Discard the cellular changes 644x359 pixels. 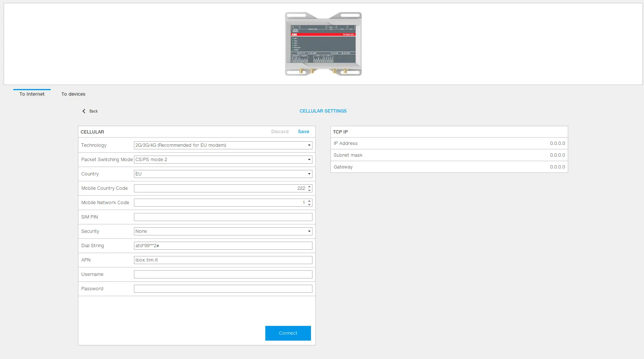pos(280,132)
